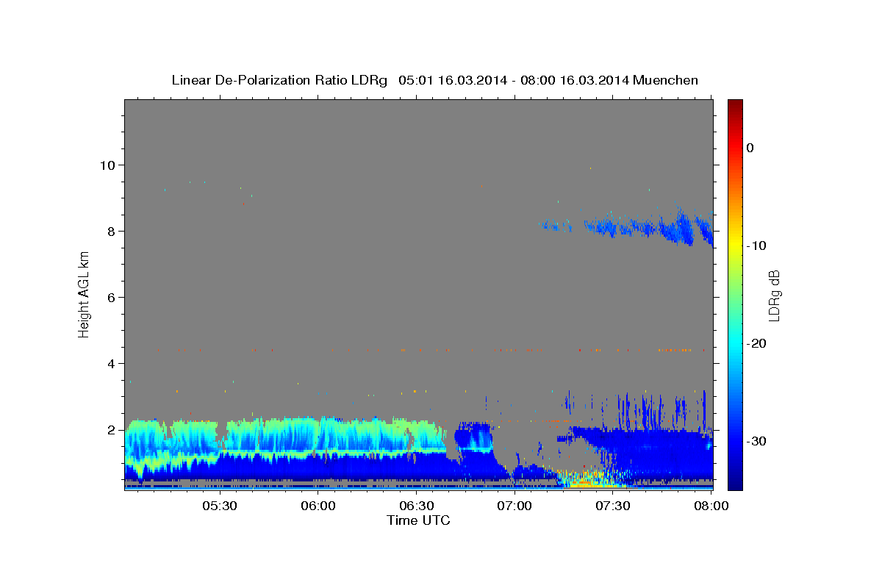Click the 07:30 time tick label
Screen dimensions: 882x588
click(x=613, y=506)
